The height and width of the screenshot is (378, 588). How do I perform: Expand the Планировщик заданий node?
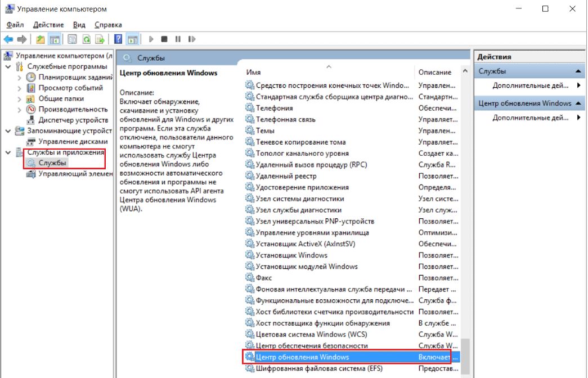[19, 78]
